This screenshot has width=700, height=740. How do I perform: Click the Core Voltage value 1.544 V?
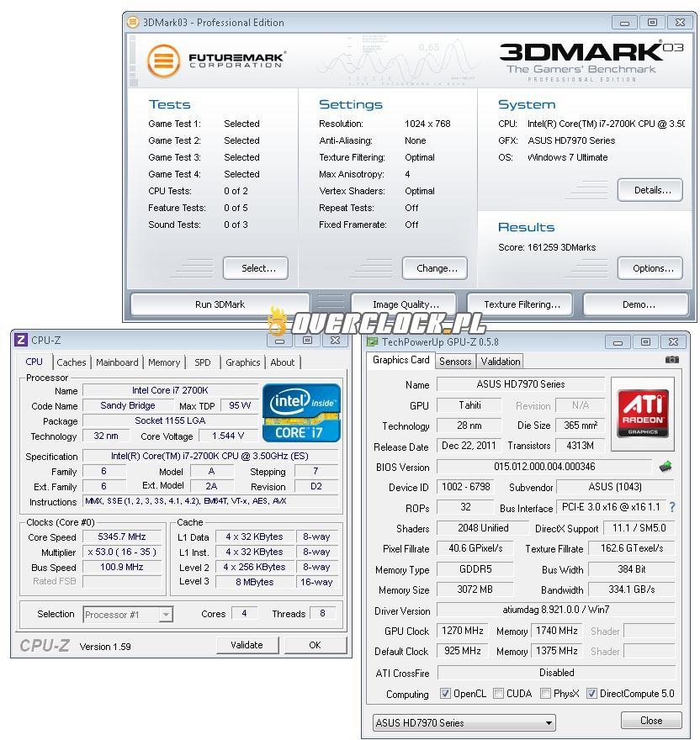pyautogui.click(x=228, y=436)
